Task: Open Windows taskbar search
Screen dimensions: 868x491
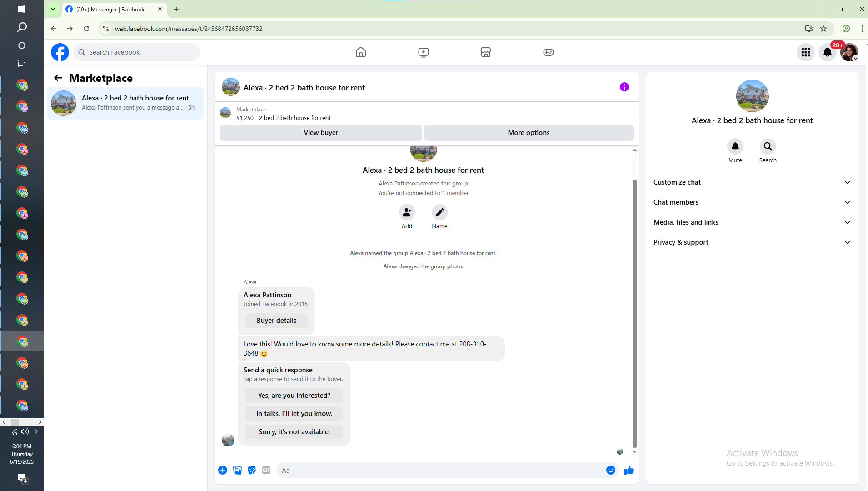Action: (21, 27)
